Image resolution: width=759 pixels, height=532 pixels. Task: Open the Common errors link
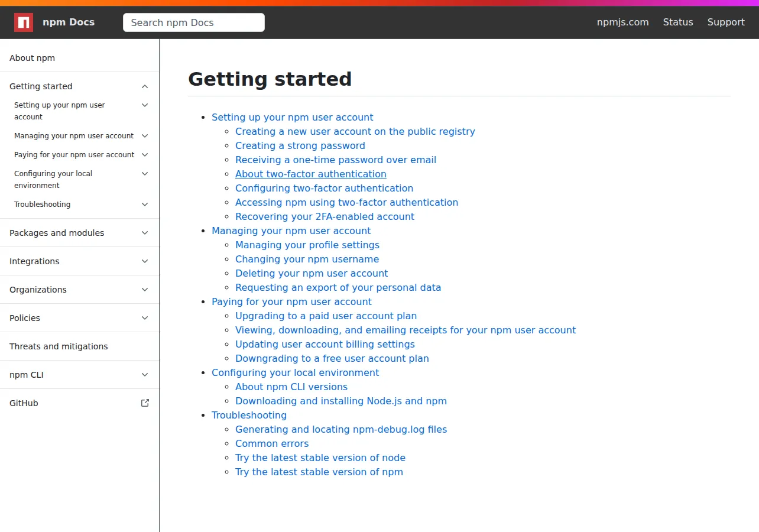pos(272,443)
